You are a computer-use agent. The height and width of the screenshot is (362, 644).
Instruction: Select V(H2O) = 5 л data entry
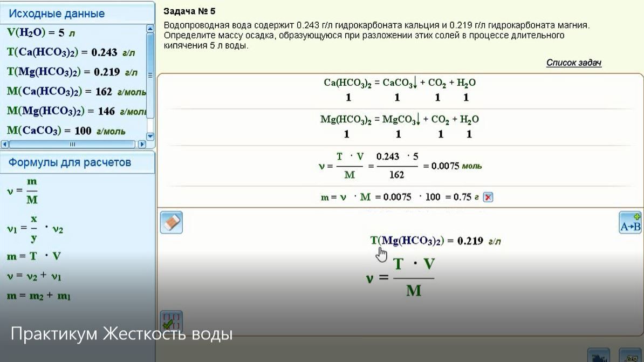point(40,32)
